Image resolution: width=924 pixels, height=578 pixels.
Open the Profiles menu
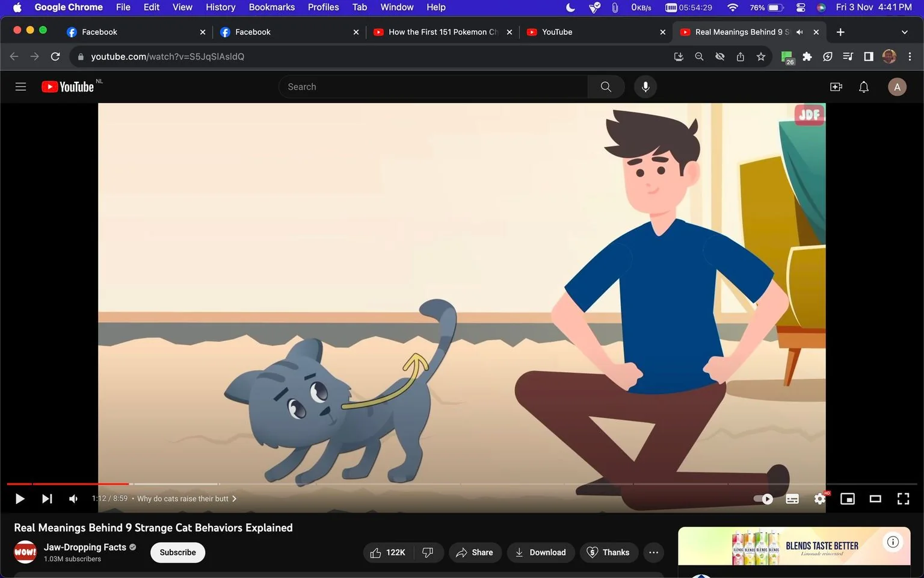323,7
